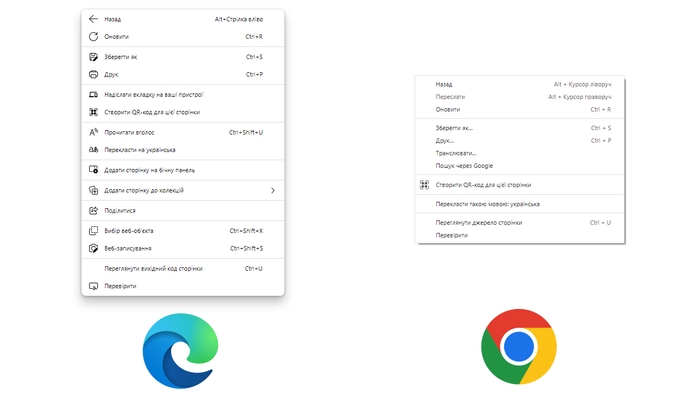Click the collections icon in Edge menu

[93, 190]
